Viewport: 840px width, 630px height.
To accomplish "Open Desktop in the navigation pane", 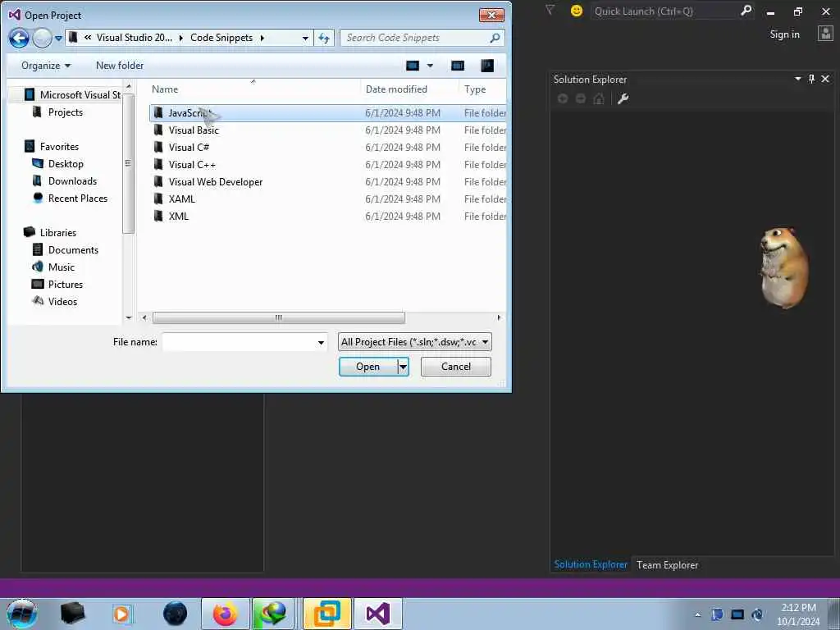I will (58, 163).
